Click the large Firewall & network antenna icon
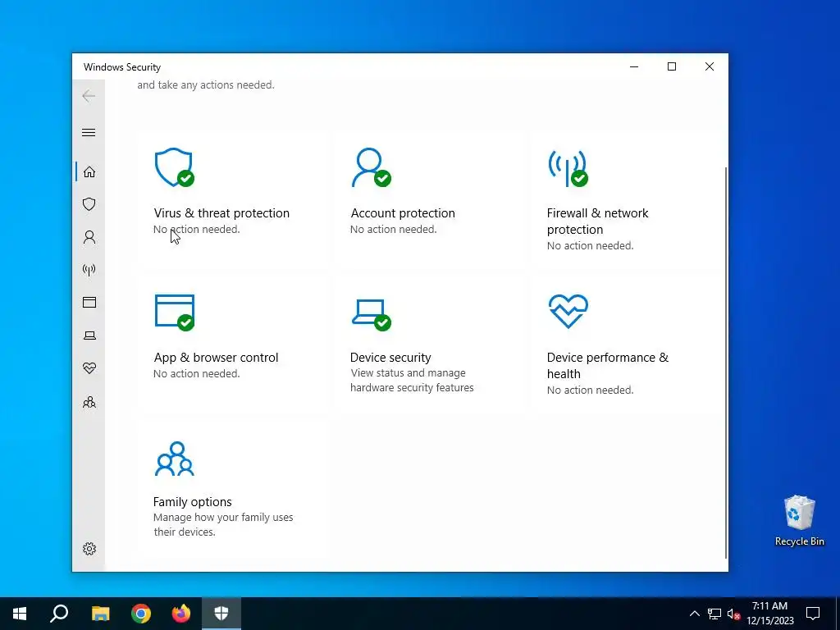Screen dimensions: 840x630 click(x=568, y=167)
